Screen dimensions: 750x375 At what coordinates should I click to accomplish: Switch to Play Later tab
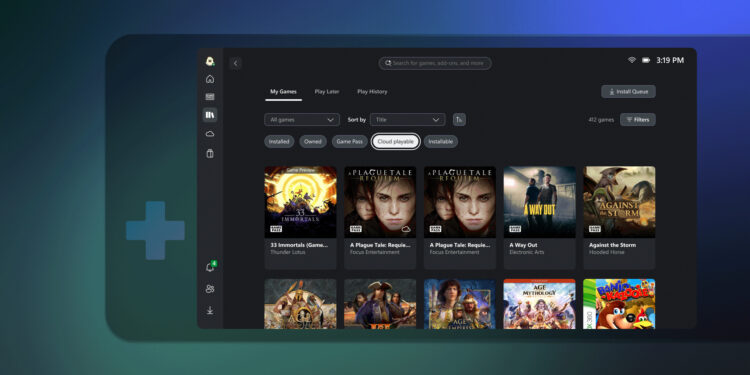click(x=327, y=92)
